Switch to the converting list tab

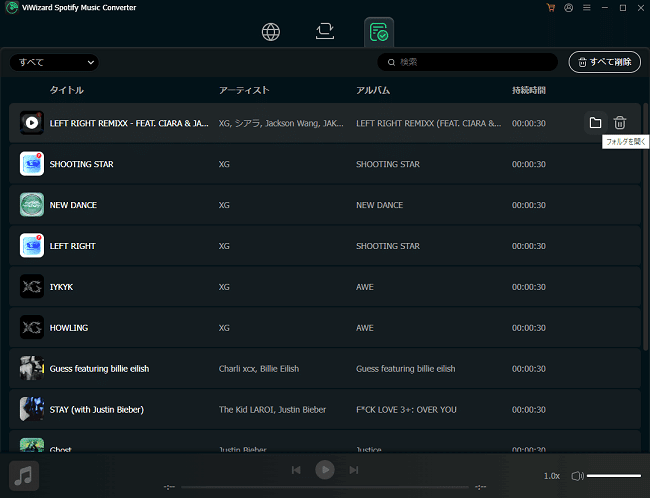click(325, 31)
